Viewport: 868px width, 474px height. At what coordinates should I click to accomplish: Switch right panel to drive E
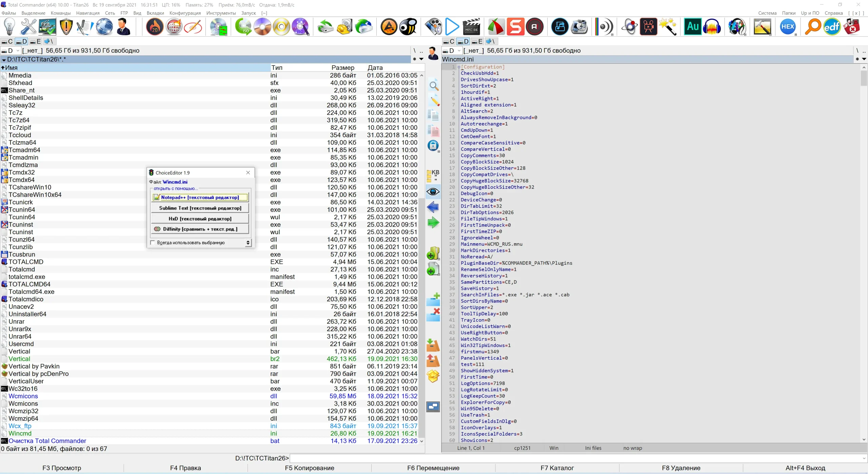tap(477, 42)
